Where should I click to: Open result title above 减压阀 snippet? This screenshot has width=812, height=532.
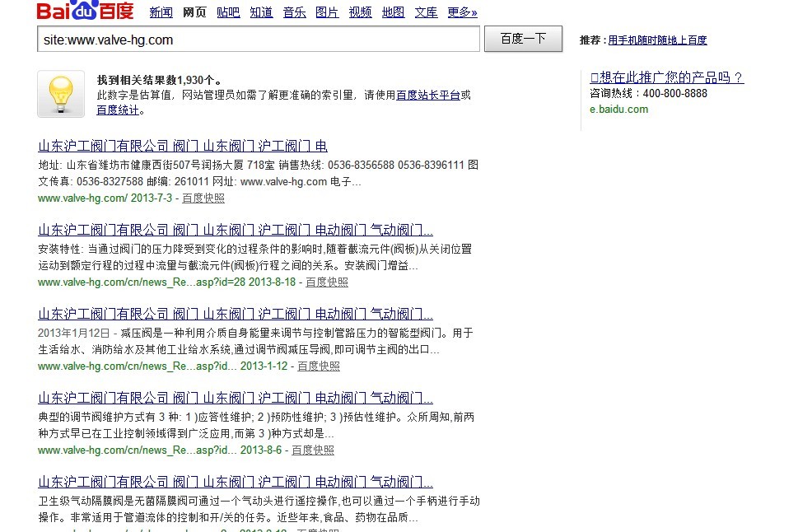[x=236, y=314]
